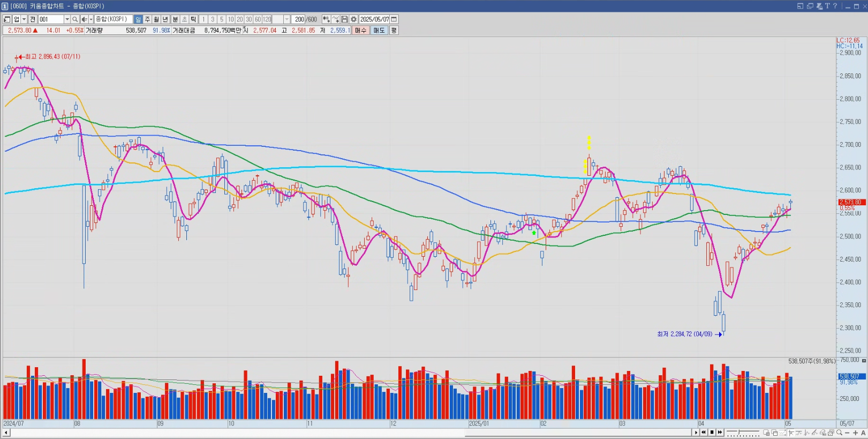Image resolution: width=868 pixels, height=439 pixels.
Task: Click the minus zoom out icon at bottom
Action: click(x=847, y=433)
